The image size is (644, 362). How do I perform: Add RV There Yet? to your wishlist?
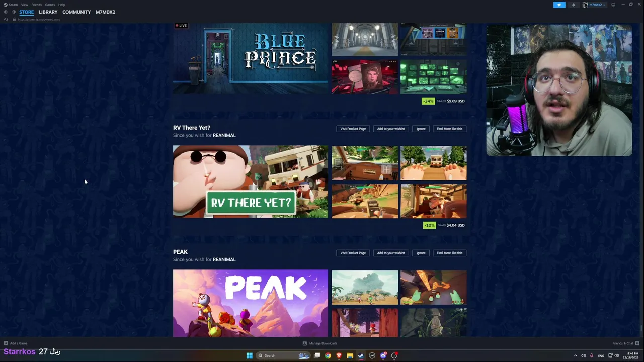[391, 129]
